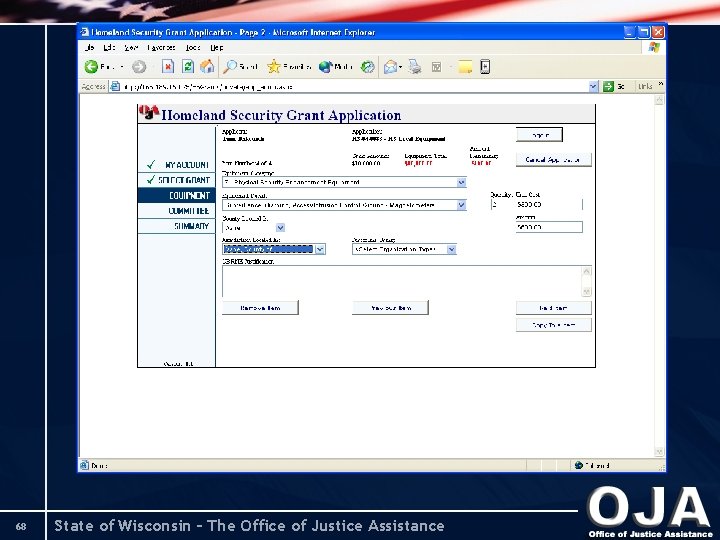Click the grey Forward arrow button
Image resolution: width=720 pixels, height=540 pixels.
[139, 67]
